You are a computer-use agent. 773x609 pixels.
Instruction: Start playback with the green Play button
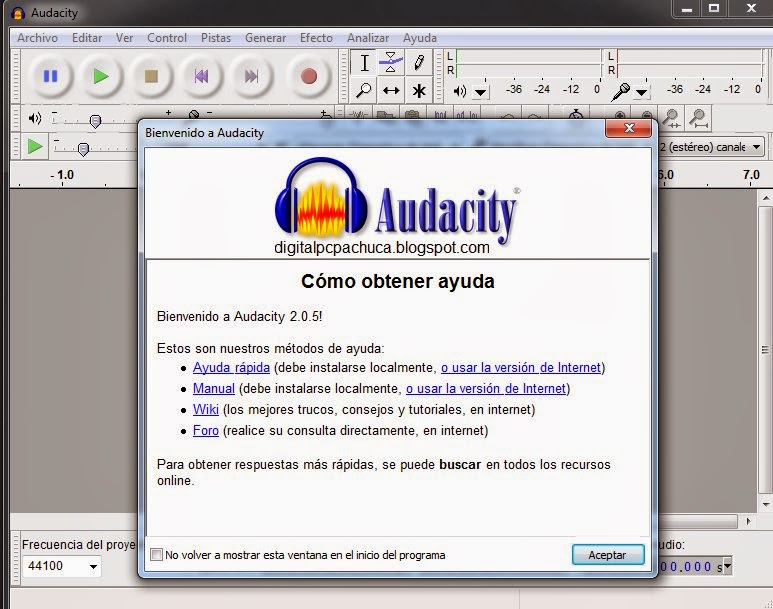101,76
